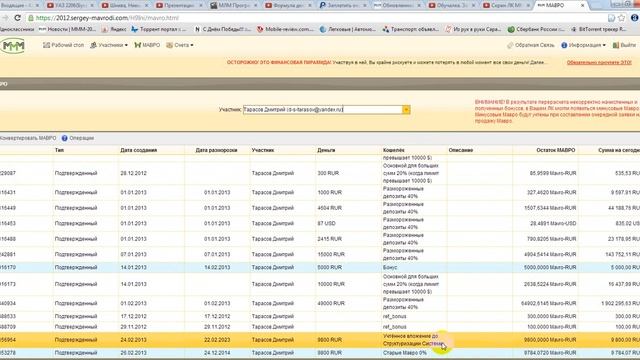Open the red underlined warning link

point(599,62)
